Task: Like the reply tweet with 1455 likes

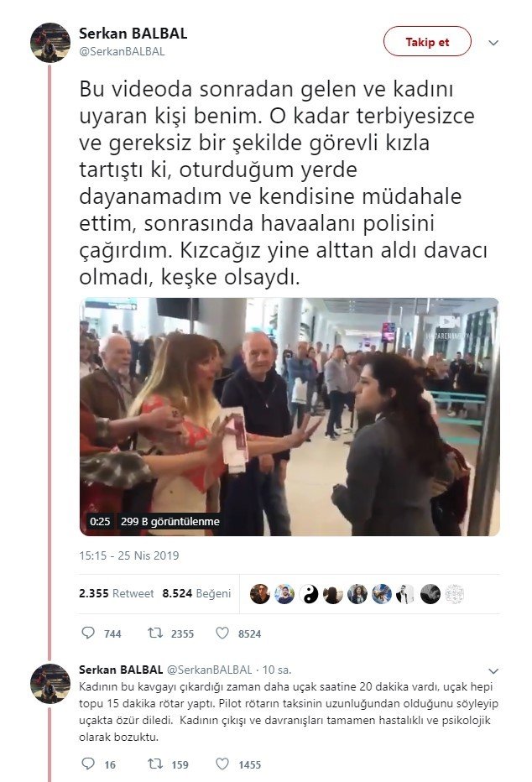Action: [222, 764]
